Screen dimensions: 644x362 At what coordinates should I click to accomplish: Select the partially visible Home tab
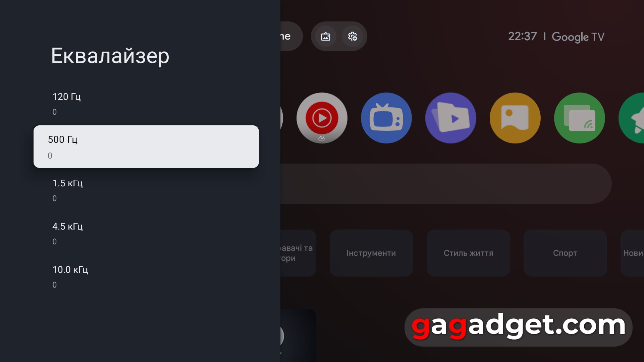pos(291,36)
